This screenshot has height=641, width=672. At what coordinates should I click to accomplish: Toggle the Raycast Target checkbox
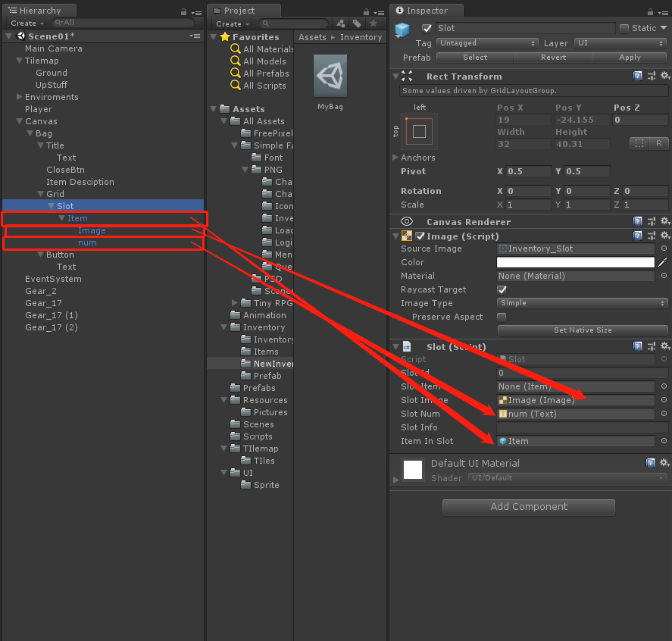click(x=502, y=289)
